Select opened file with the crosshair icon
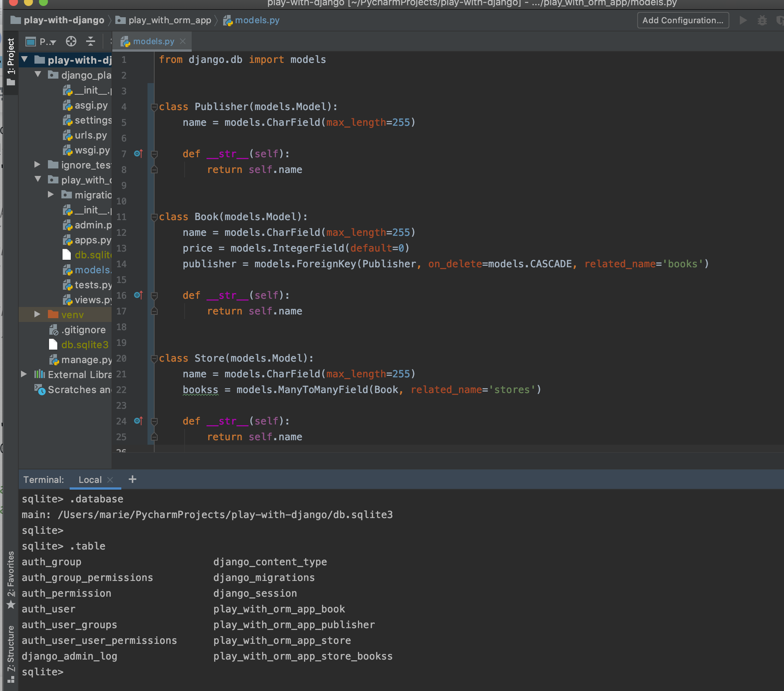Viewport: 784px width, 691px height. 71,42
